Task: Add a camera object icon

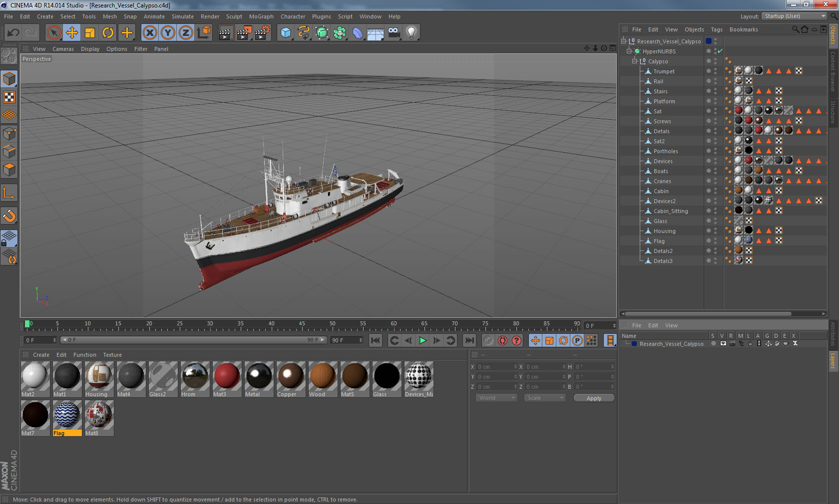Action: pos(394,33)
